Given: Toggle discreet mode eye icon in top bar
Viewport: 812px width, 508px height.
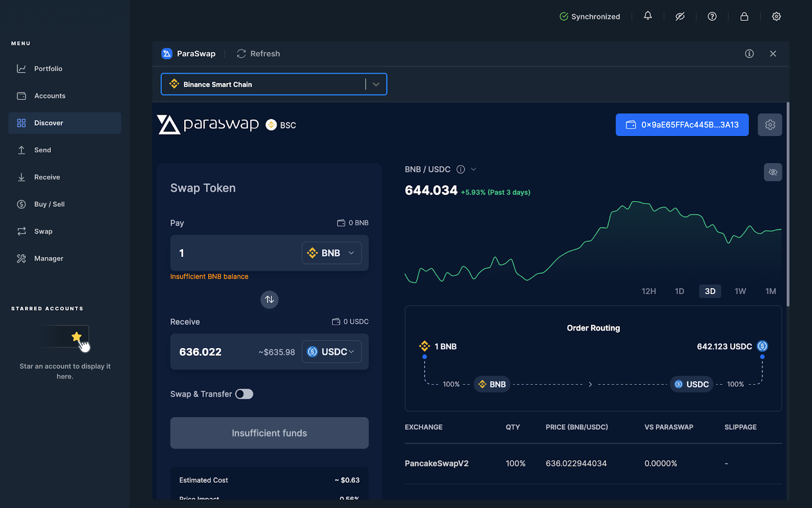Looking at the screenshot, I should pyautogui.click(x=680, y=16).
